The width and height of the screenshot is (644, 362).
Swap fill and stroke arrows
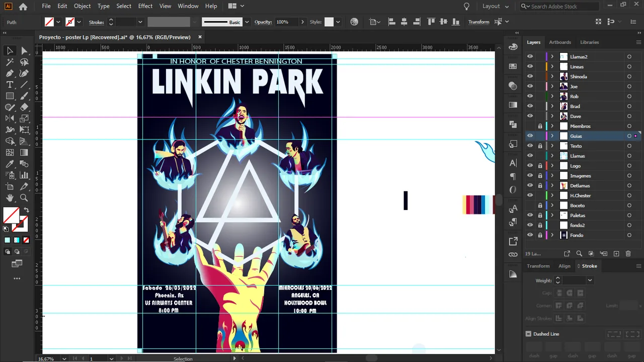(27, 210)
